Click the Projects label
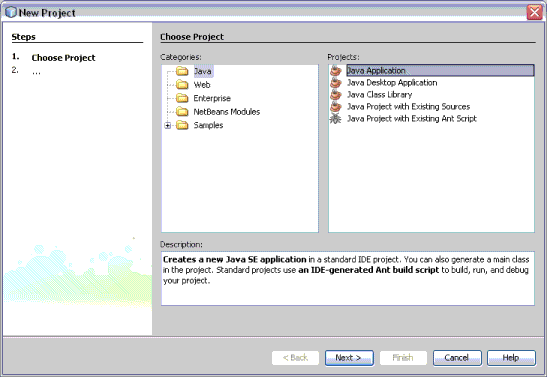The image size is (547, 377). 343,57
